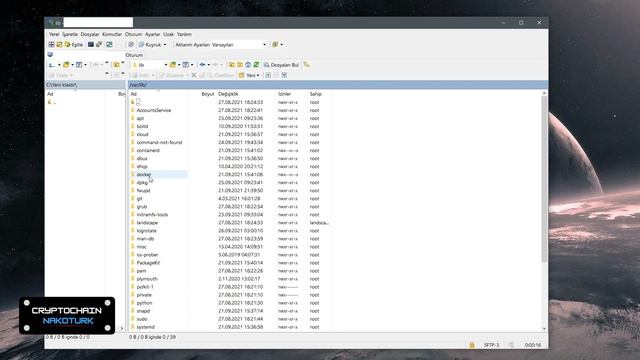Screen dimensions: 640x360
Task: Click the new session monitor icon
Action: tap(50, 55)
